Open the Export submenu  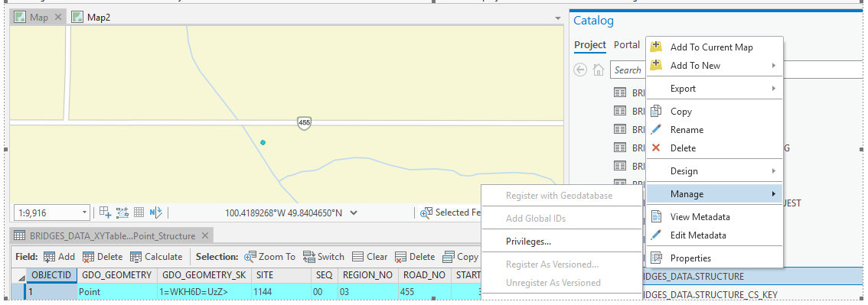coord(714,89)
